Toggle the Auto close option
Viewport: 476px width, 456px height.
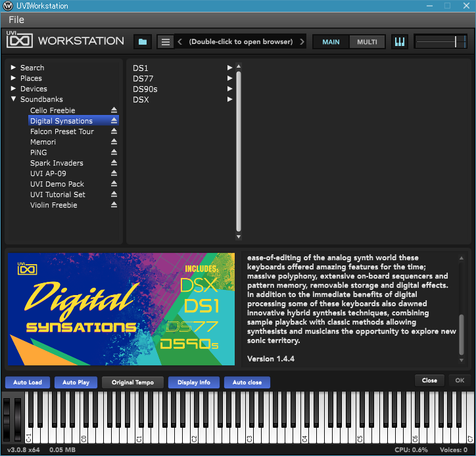click(x=247, y=382)
